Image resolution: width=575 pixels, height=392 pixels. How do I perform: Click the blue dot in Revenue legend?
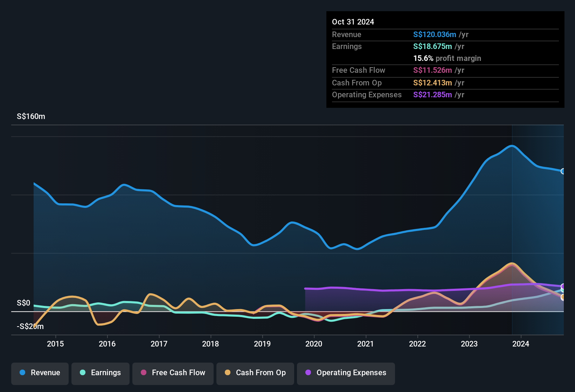[22, 372]
